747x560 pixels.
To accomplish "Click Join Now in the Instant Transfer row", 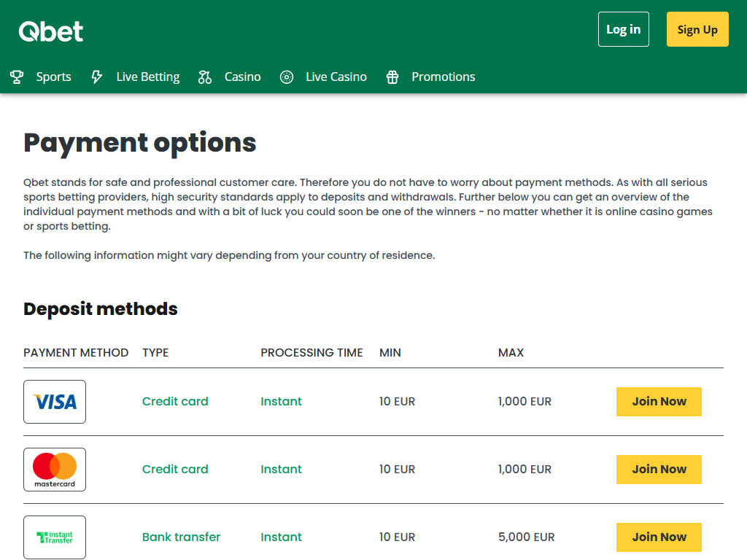I will [x=659, y=537].
